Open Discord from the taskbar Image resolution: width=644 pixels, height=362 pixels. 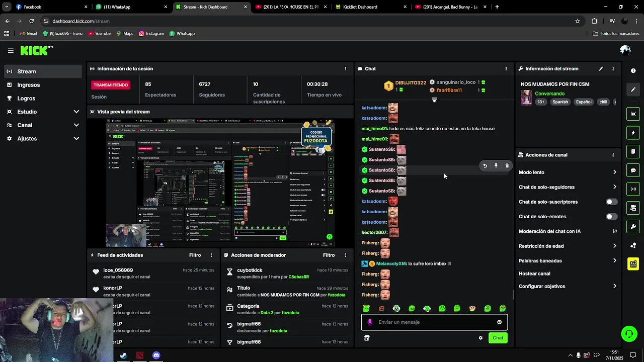click(156, 355)
